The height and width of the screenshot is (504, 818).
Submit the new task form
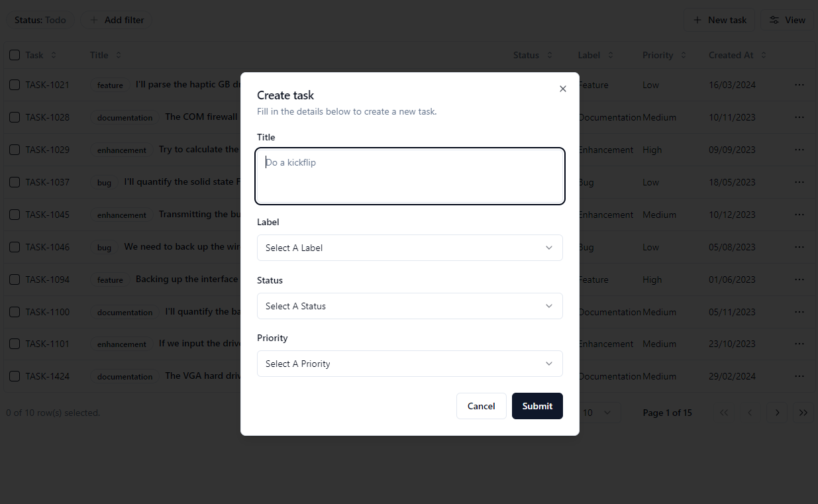click(537, 406)
